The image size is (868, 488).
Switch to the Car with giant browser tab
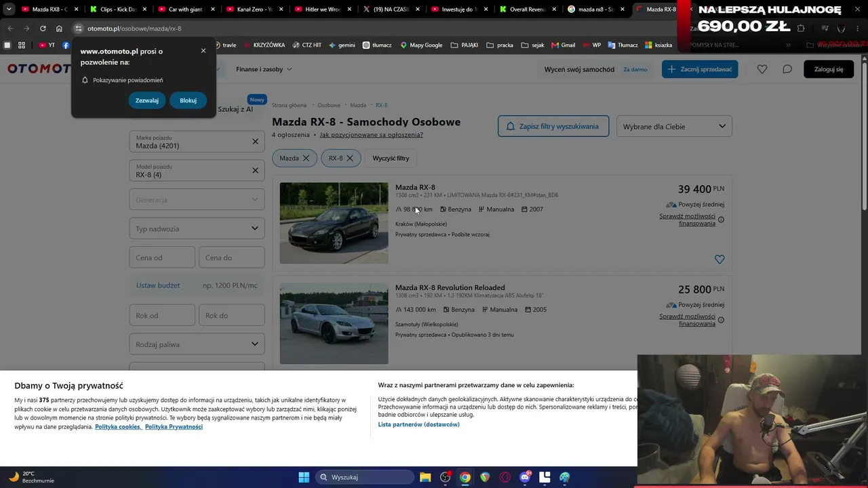click(x=184, y=9)
